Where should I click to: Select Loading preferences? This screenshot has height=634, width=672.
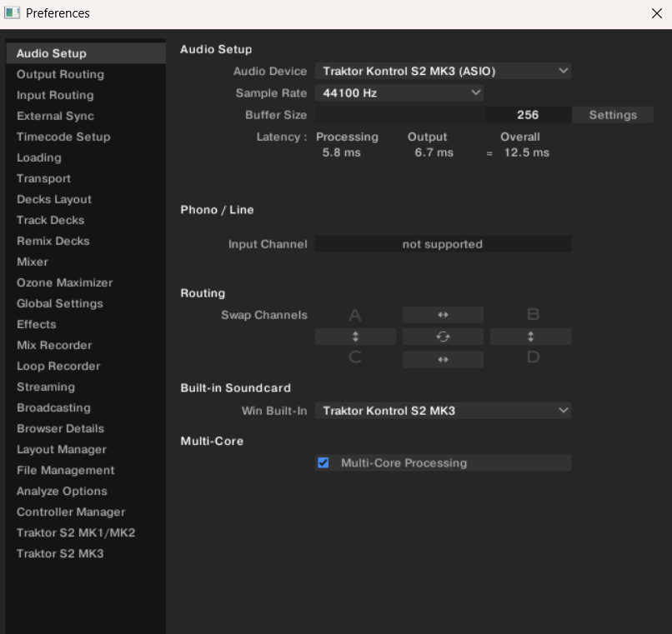(86, 157)
